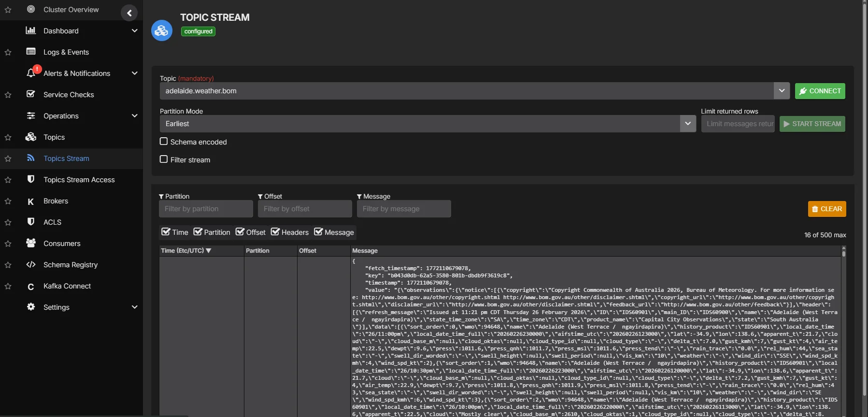Enable the Schema encoded checkbox
This screenshot has width=868, height=417.
[164, 142]
